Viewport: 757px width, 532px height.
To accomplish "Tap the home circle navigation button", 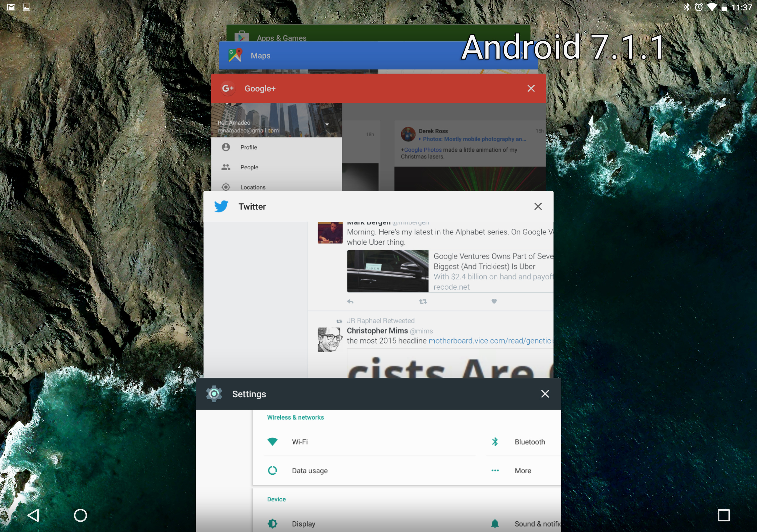I will (x=80, y=515).
